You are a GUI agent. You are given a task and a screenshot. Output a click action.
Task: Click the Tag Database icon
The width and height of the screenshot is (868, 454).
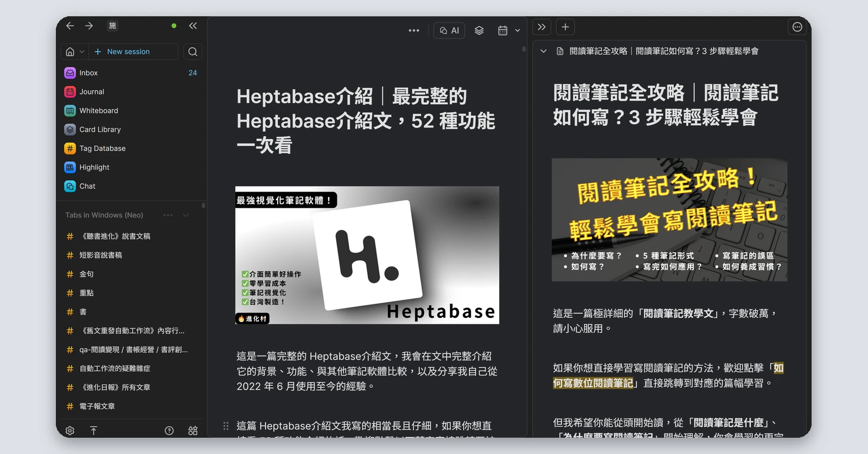tap(70, 148)
